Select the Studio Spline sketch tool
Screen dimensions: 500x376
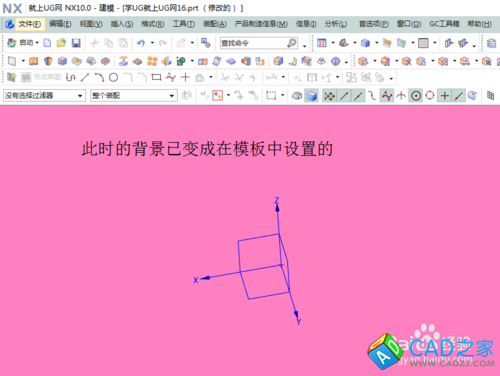171,77
